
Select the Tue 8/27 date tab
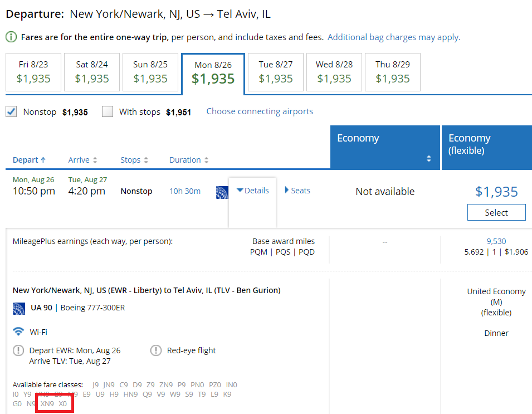tap(276, 72)
